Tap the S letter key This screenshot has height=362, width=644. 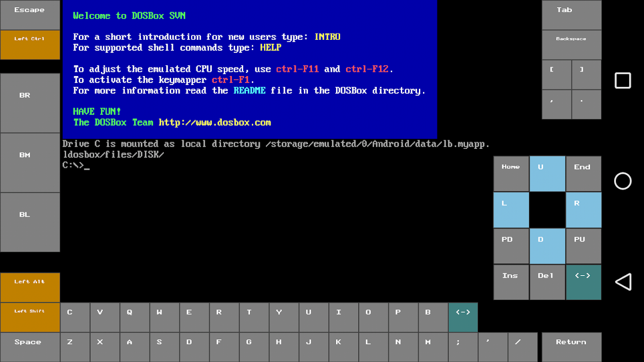[165, 347]
